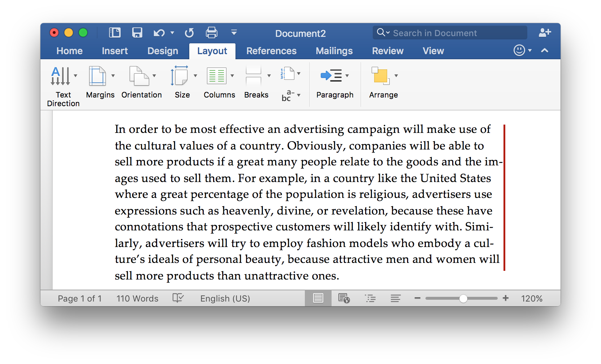The height and width of the screenshot is (364, 601).
Task: Open the Text Direction dropdown arrow
Action: coord(75,76)
